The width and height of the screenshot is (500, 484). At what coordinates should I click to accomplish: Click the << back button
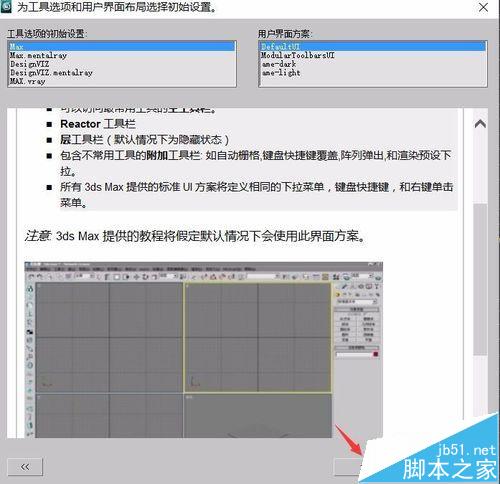pos(25,467)
